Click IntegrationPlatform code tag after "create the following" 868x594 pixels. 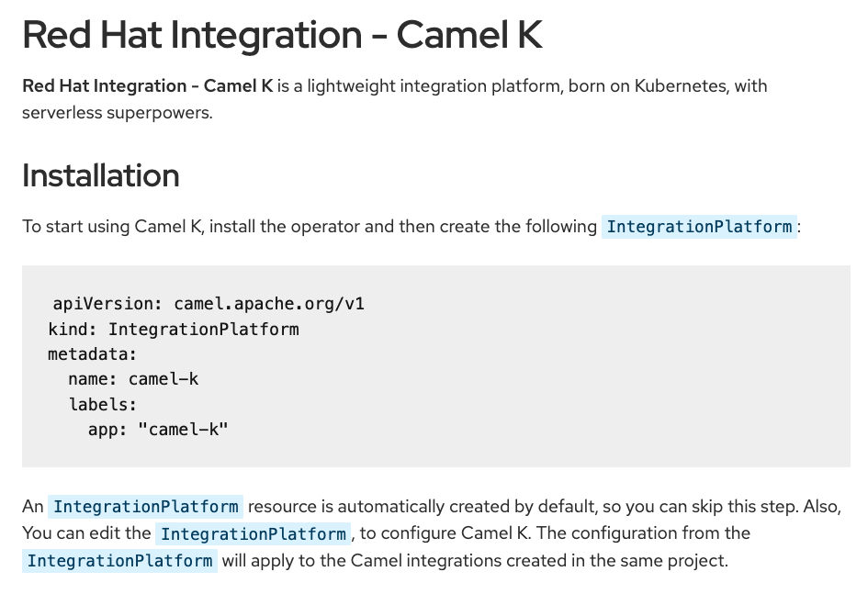pos(699,227)
